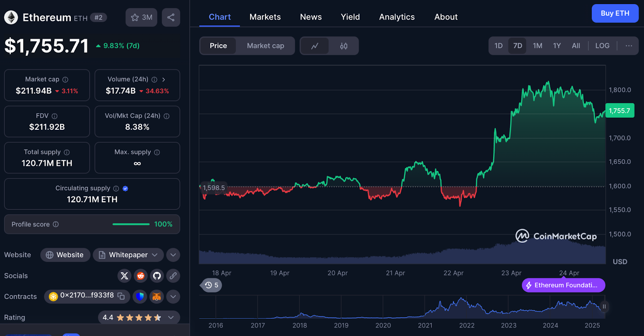
Task: Select 1D time range
Action: [499, 46]
